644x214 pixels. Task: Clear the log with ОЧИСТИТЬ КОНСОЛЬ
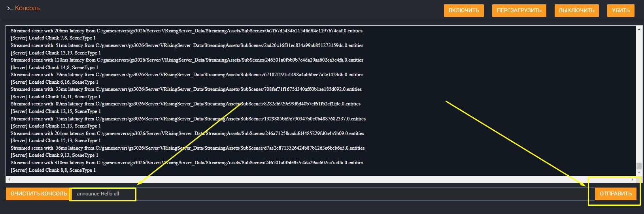[x=38, y=194]
